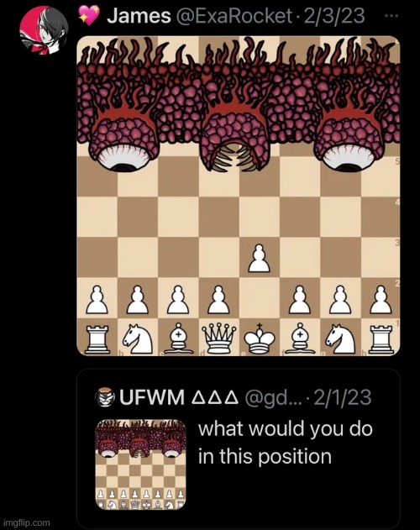Open the @ExaRocket handle link
Screen dimensions: 420x530
pos(234,16)
